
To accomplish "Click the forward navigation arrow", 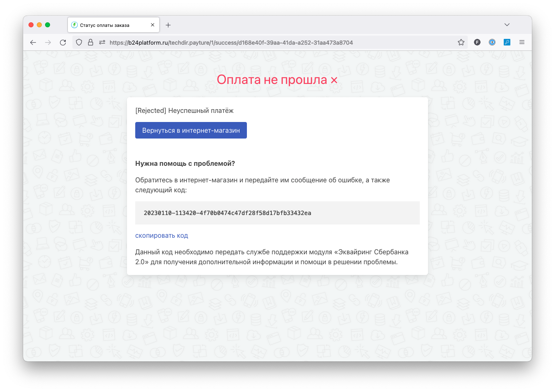I will [x=48, y=42].
